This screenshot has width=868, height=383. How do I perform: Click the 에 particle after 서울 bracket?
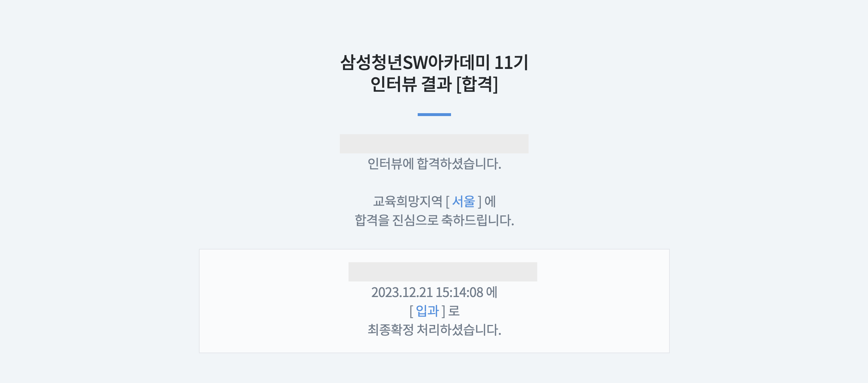[x=490, y=201]
